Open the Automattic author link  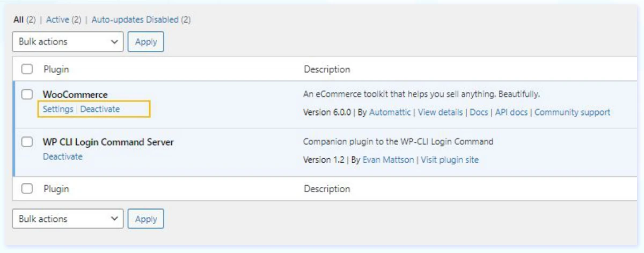point(391,112)
